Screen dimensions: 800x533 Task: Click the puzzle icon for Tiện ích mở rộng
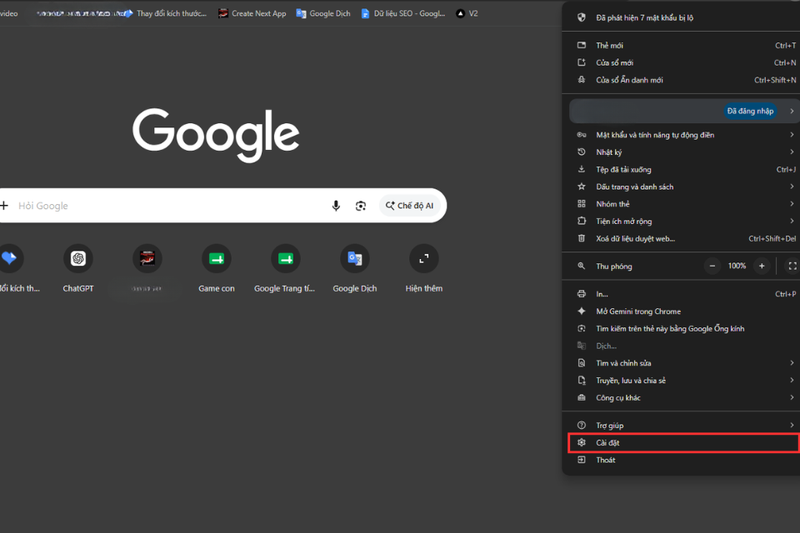(581, 221)
